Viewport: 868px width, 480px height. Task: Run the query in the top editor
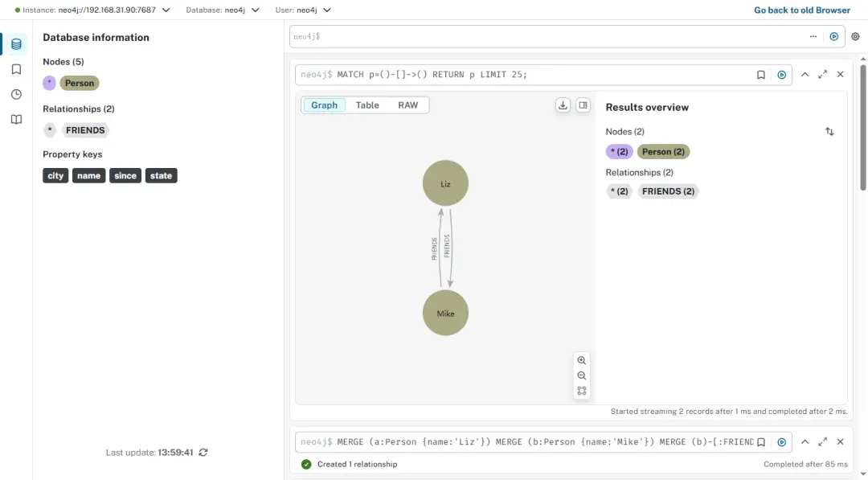pyautogui.click(x=833, y=36)
